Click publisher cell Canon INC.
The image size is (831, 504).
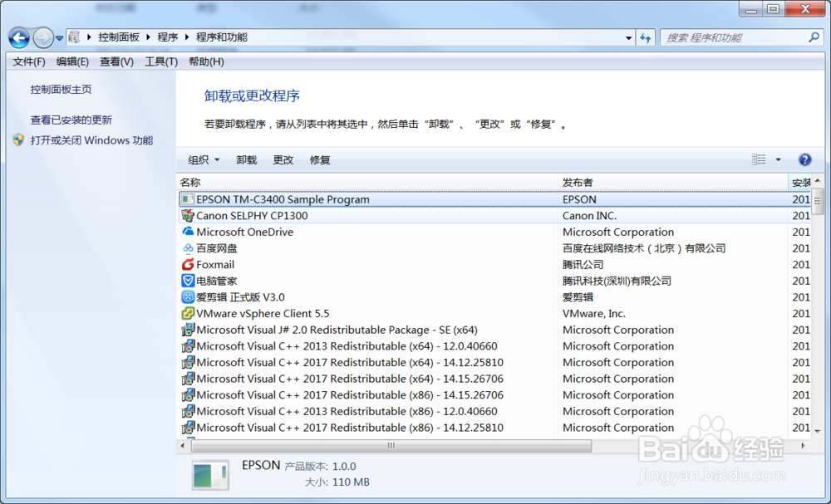pyautogui.click(x=589, y=216)
